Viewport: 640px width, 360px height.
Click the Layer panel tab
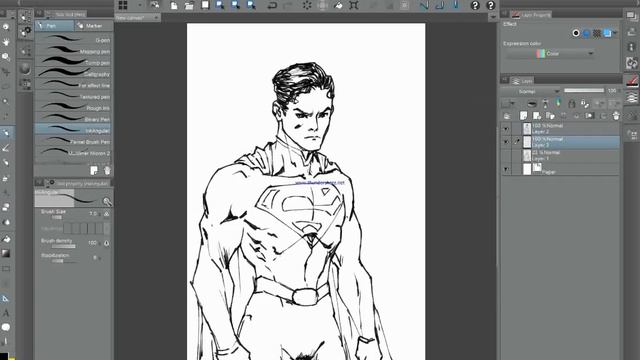point(523,81)
